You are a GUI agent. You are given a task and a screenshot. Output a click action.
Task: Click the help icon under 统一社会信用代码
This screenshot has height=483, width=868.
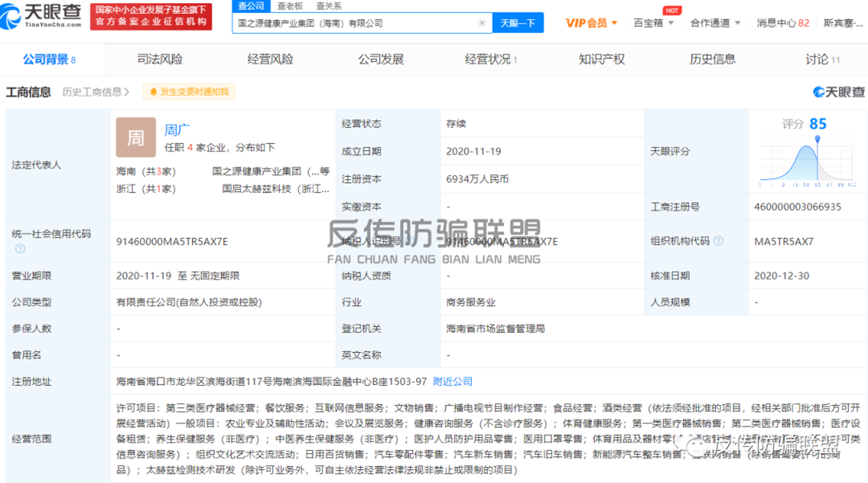[20, 248]
